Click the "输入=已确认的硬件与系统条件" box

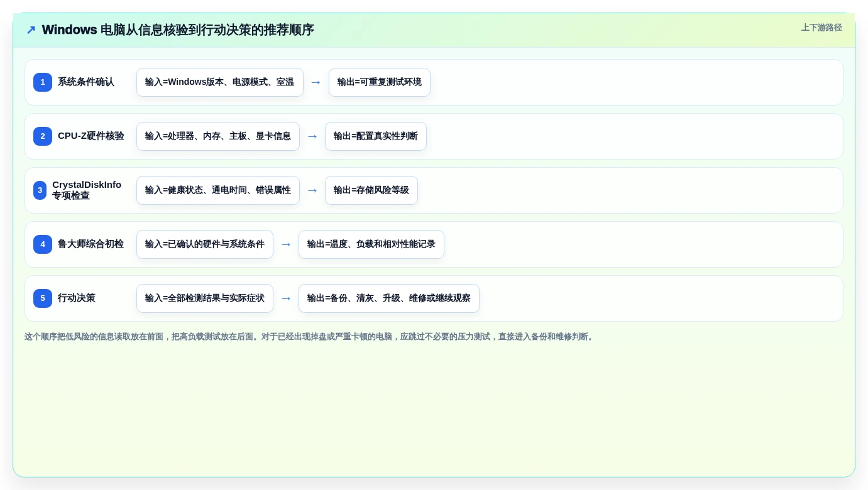point(205,244)
